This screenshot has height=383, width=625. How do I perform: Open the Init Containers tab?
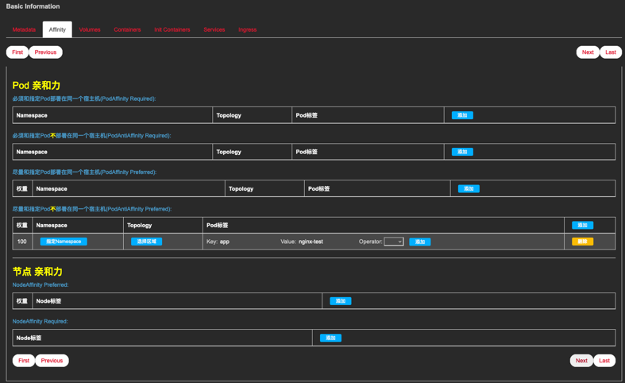(x=172, y=30)
